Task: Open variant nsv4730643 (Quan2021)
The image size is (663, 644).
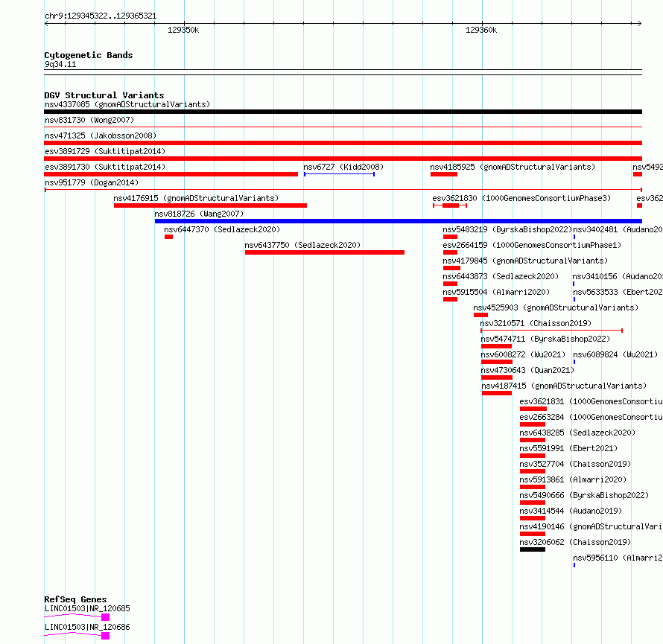Action: 527,370
